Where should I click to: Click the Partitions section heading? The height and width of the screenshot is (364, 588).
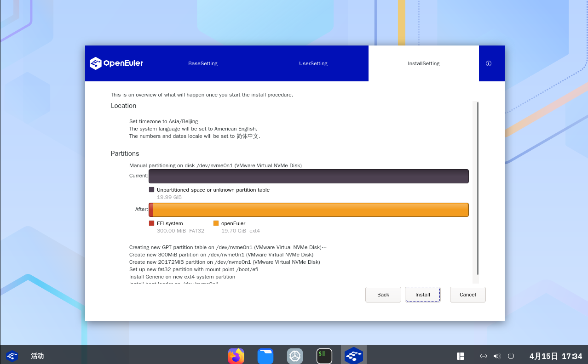pos(125,154)
